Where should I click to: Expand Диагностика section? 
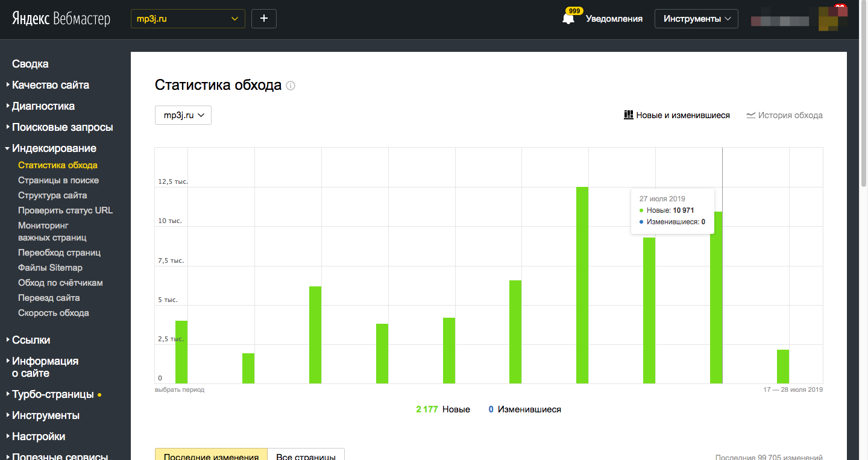[x=43, y=106]
